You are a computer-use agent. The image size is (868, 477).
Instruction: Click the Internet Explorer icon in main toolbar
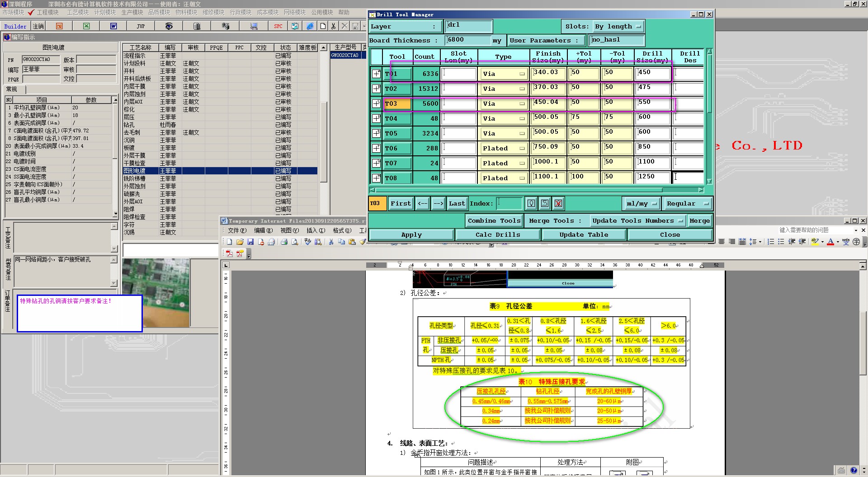coord(310,26)
